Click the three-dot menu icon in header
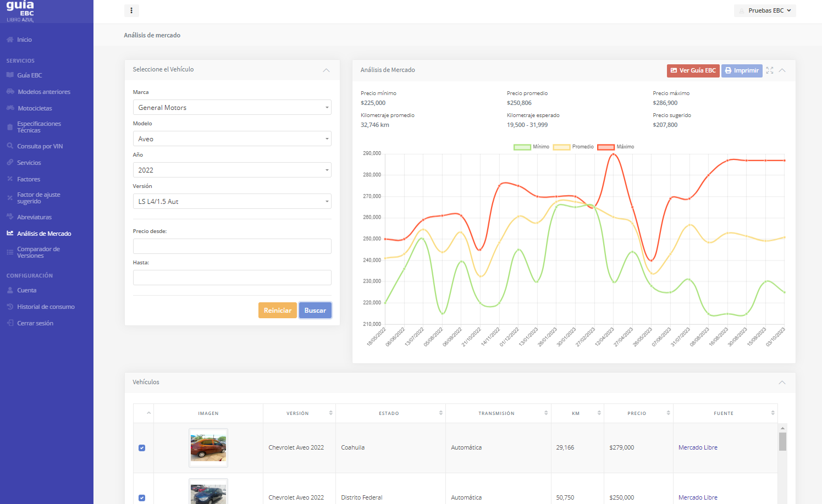The height and width of the screenshot is (504, 822). [131, 10]
